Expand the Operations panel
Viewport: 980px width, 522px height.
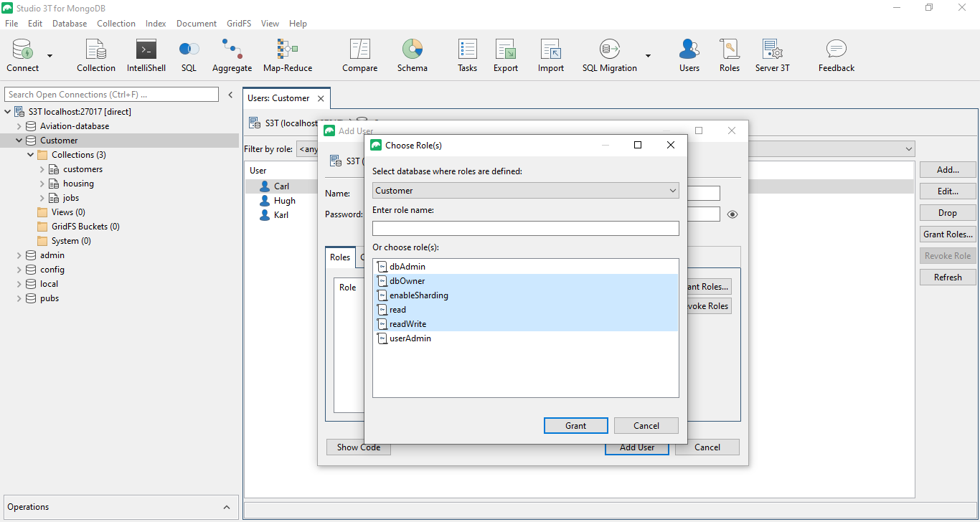tap(227, 508)
